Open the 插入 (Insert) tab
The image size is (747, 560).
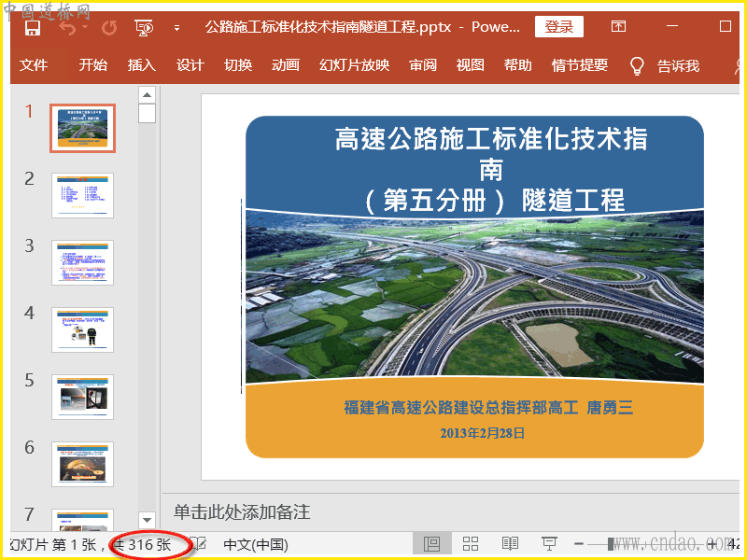click(x=141, y=65)
